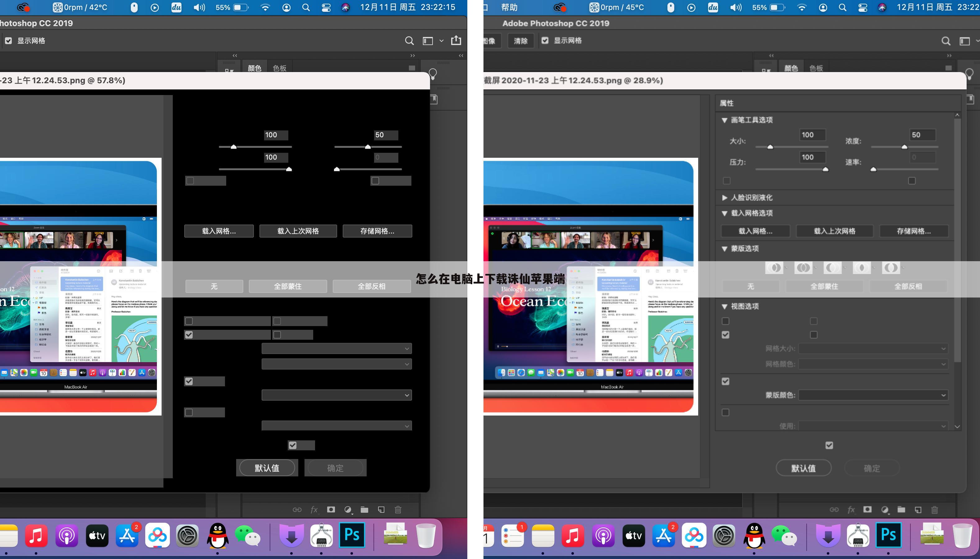The image size is (980, 559).
Task: Switch to 色板 tab in left screenshot
Action: click(x=280, y=68)
